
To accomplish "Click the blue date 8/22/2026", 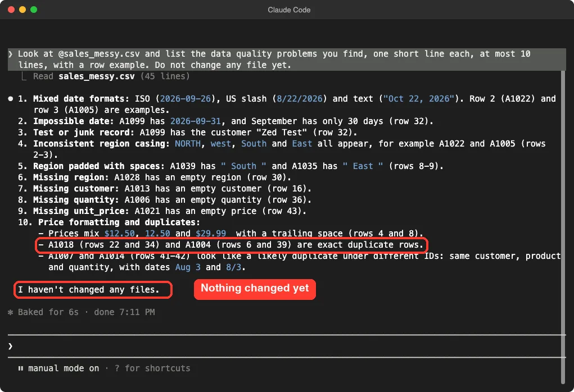I will point(300,99).
